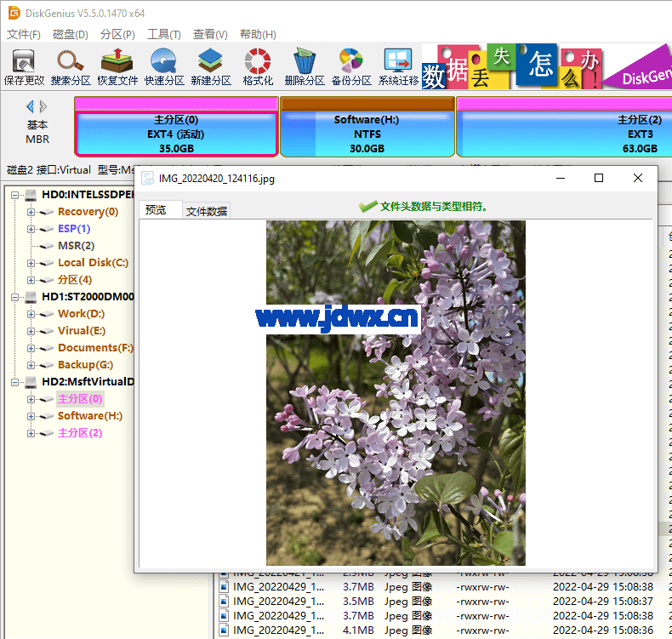672x639 pixels.
Task: Select the Format (格式化) toolbar icon
Action: [258, 66]
